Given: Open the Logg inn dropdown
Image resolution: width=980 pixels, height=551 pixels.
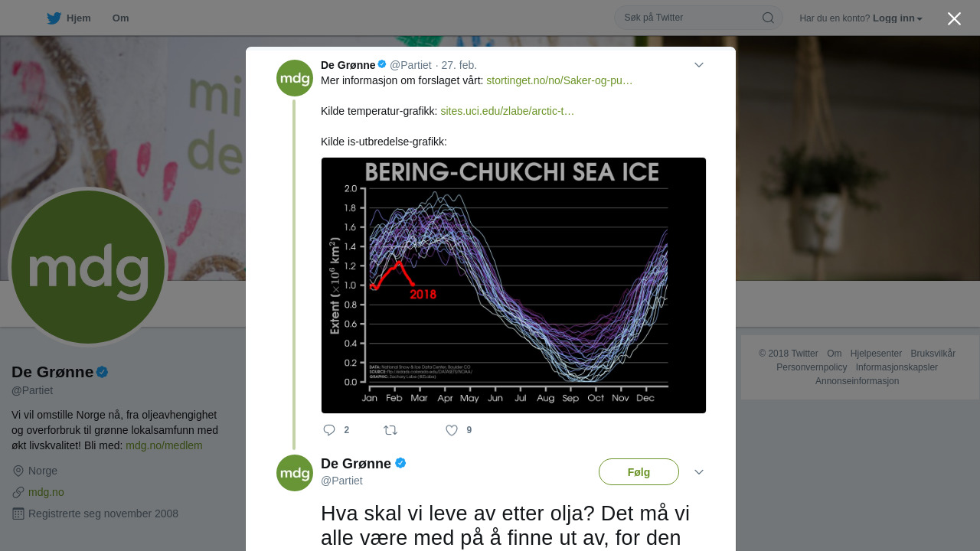Looking at the screenshot, I should [897, 18].
